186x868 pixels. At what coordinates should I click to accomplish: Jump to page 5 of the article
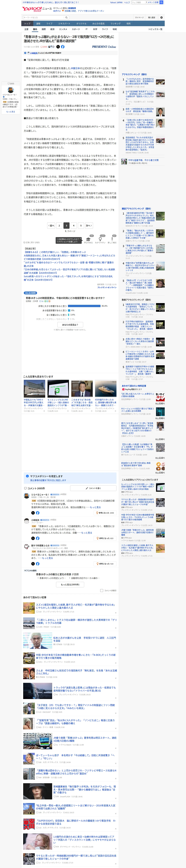click(x=81, y=225)
